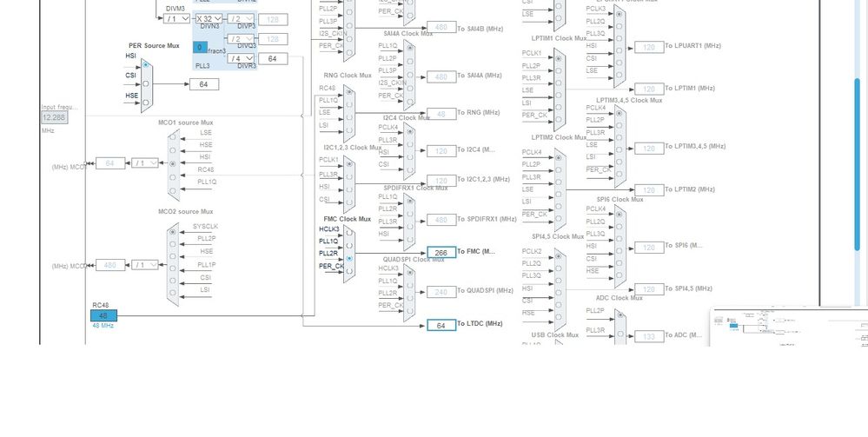The image size is (868, 437).
Task: Choose HCLK3 input in FMC Clock Mux
Action: click(349, 233)
